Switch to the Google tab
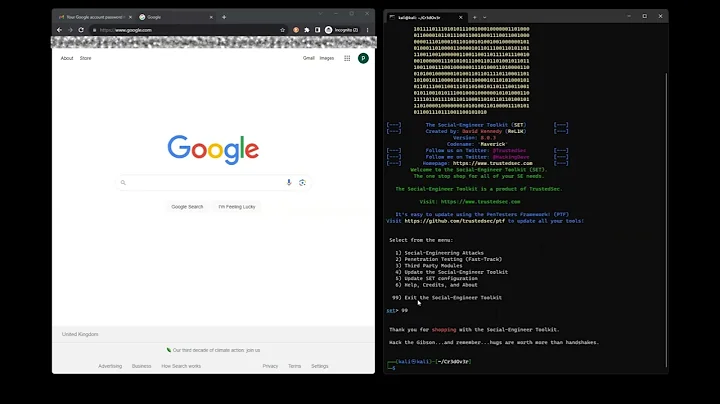720x404 pixels. tap(176, 17)
